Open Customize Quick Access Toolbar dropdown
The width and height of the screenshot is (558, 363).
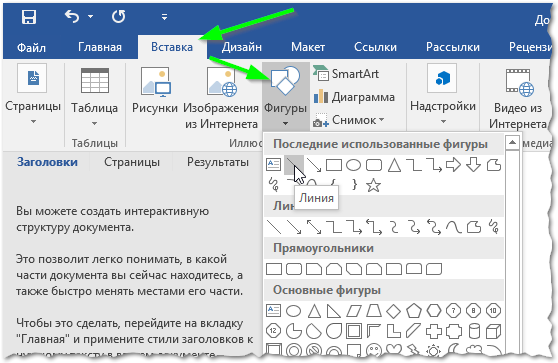[x=164, y=17]
